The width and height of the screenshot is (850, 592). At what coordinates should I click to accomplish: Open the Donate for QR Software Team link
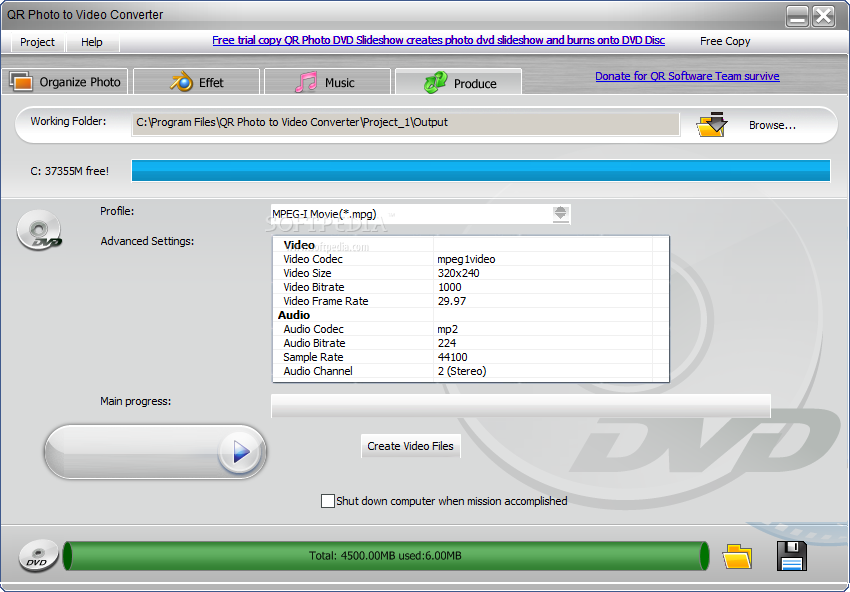(687, 76)
